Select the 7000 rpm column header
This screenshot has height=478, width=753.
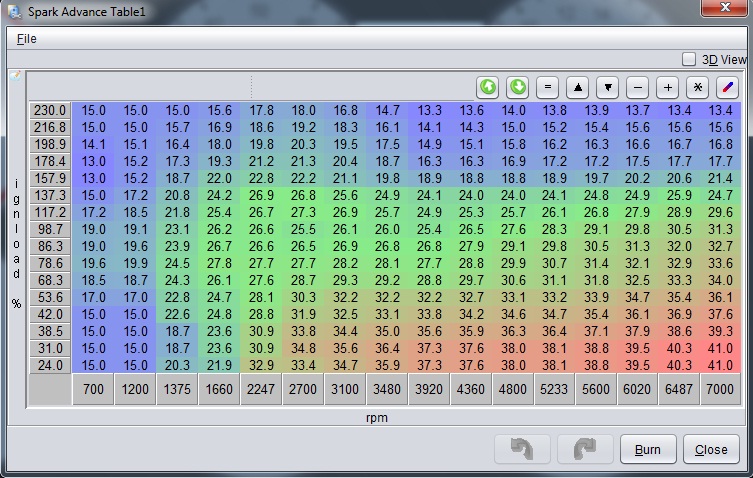coord(719,389)
